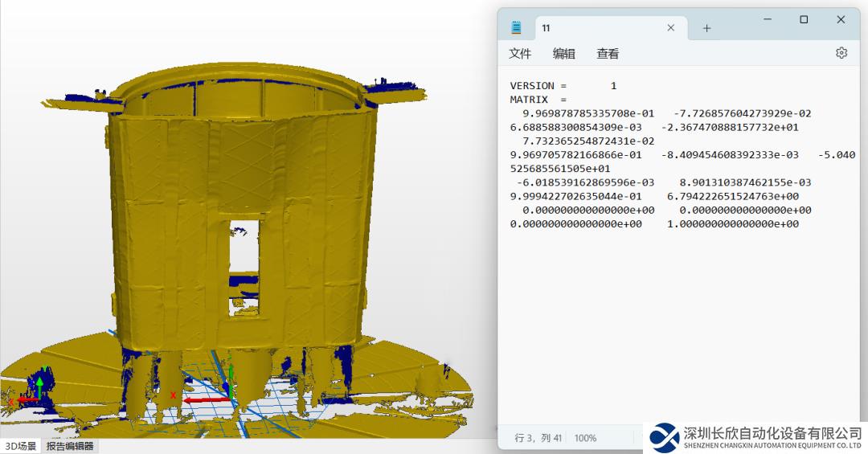868x454 pixels.
Task: Place cursor on the VERSION line of text
Action: (x=563, y=86)
